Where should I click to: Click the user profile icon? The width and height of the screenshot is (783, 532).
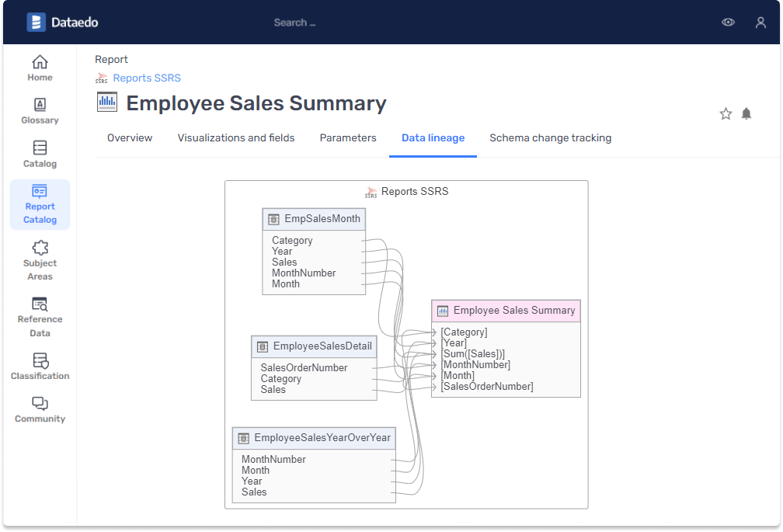(x=760, y=23)
